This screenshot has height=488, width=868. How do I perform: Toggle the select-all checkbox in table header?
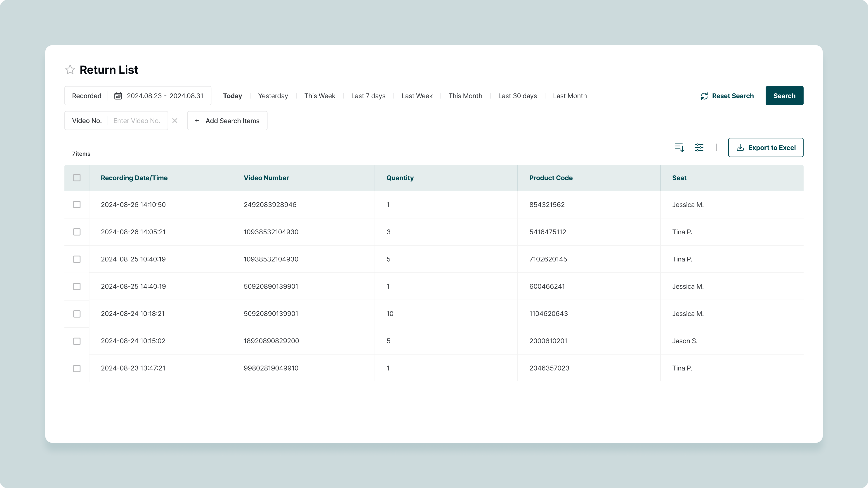(x=77, y=178)
